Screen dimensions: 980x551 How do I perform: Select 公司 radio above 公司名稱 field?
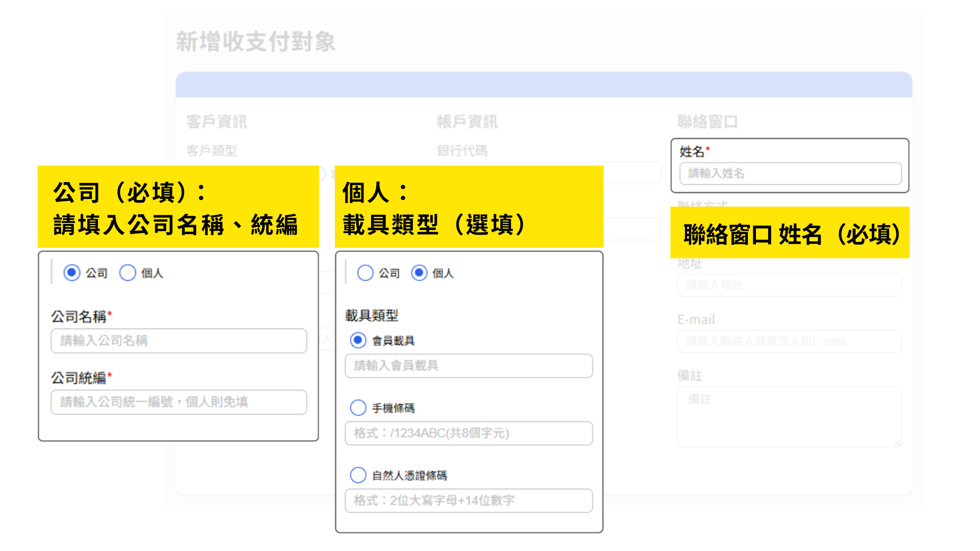(x=72, y=273)
